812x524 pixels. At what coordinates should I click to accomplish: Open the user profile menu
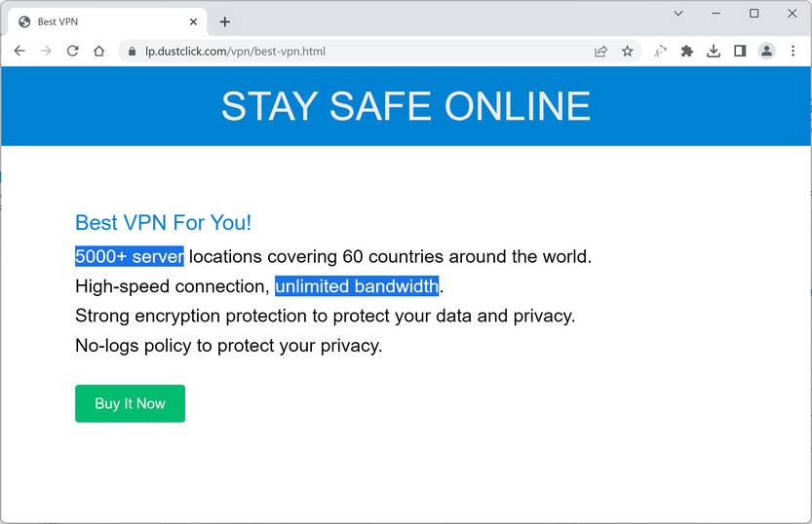pos(766,51)
